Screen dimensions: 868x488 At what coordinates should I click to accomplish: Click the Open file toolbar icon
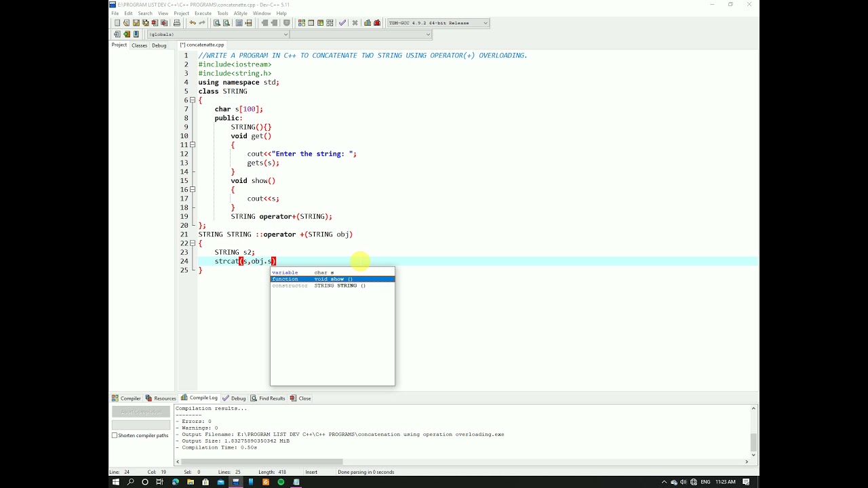point(126,22)
